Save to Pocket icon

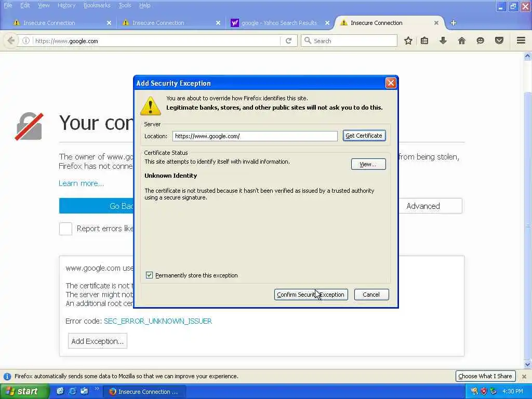coord(499,41)
